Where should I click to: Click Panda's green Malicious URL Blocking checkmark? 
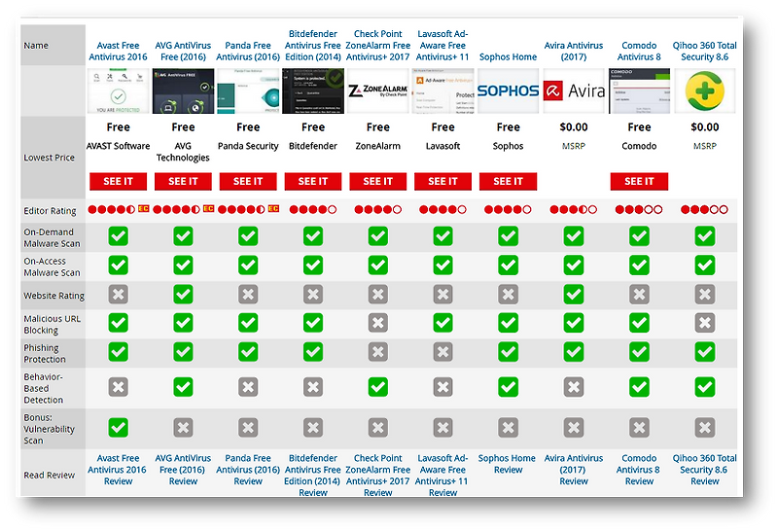(x=248, y=323)
